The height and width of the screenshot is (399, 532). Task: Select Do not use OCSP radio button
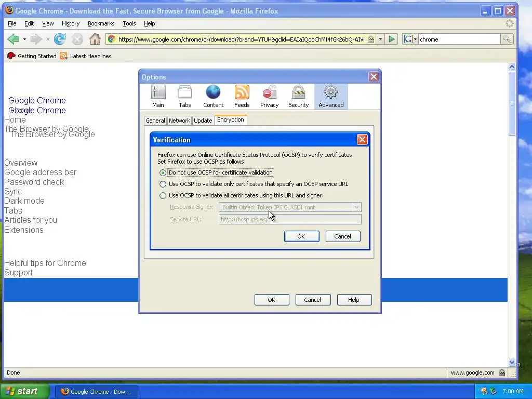coord(163,172)
